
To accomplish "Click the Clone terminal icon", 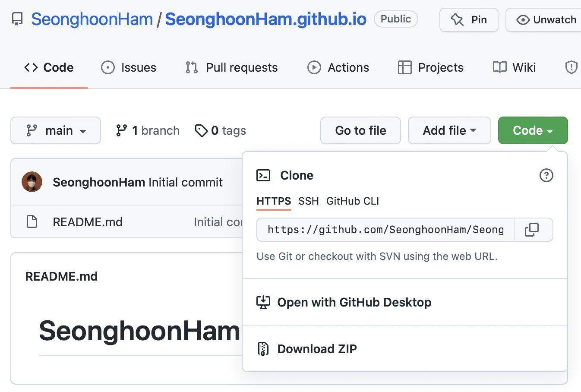I will click(263, 175).
